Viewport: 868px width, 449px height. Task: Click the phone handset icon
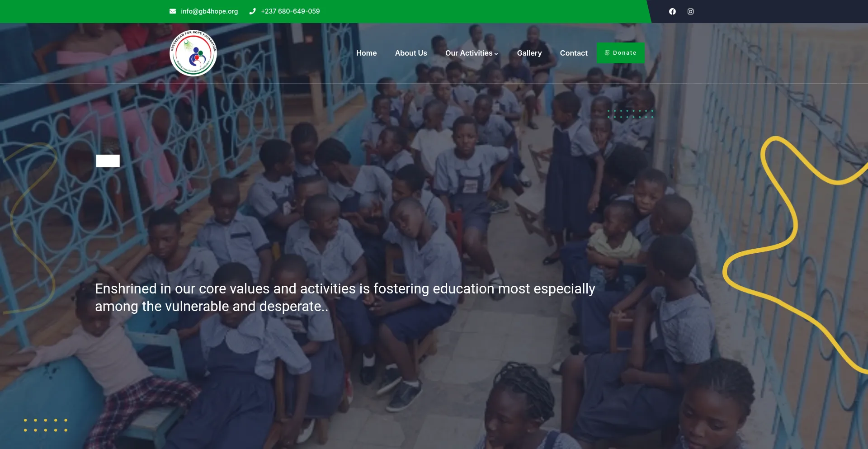(x=252, y=11)
